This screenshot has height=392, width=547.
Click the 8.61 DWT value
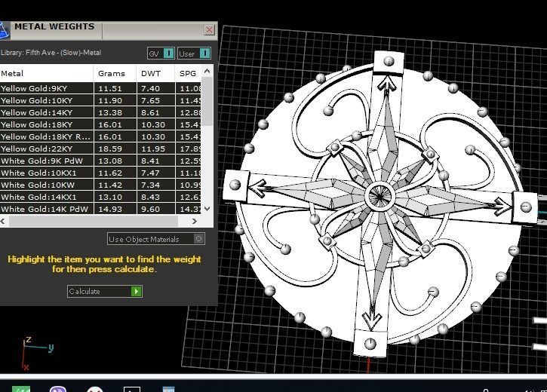click(x=150, y=112)
